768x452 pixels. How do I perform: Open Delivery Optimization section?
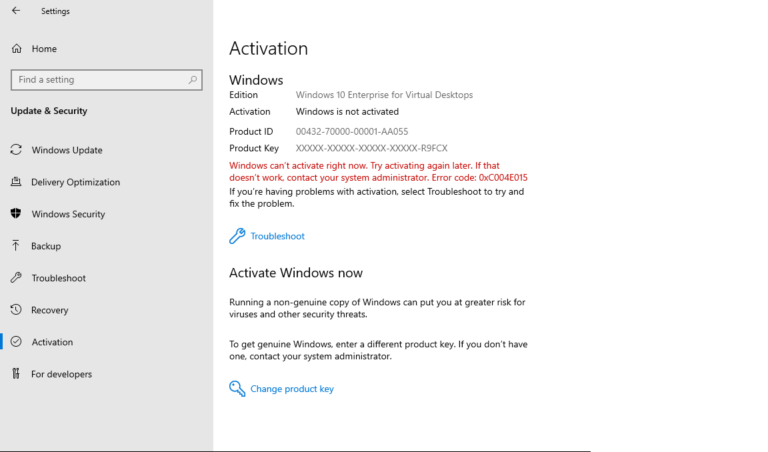tap(75, 182)
